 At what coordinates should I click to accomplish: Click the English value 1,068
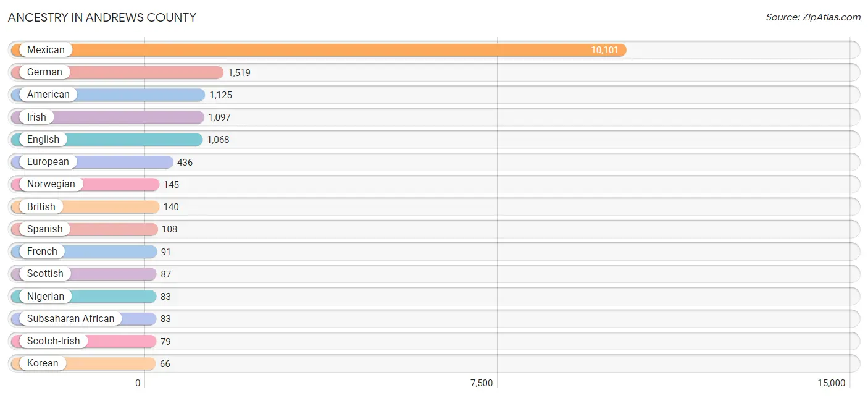218,140
